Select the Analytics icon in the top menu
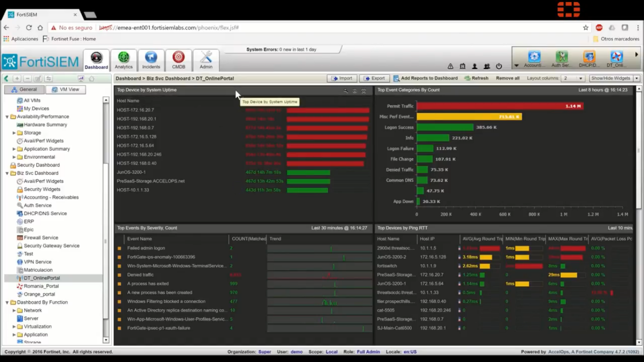The image size is (644, 362). point(124,58)
